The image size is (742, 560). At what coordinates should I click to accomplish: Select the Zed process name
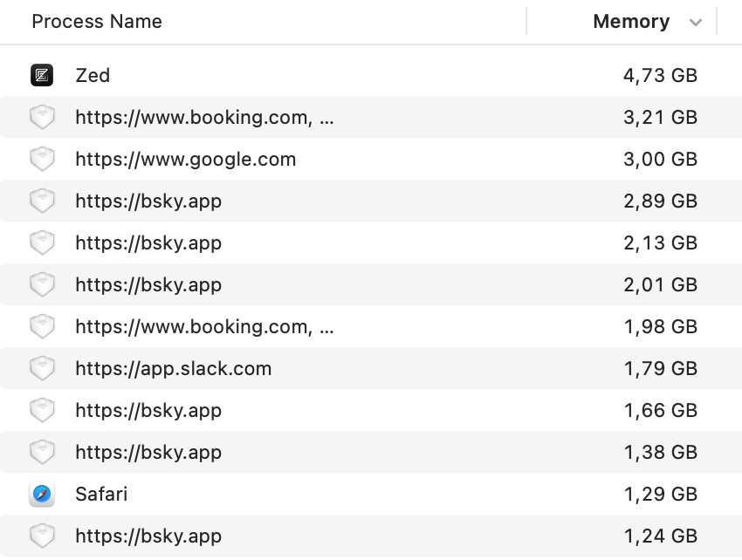(x=93, y=76)
